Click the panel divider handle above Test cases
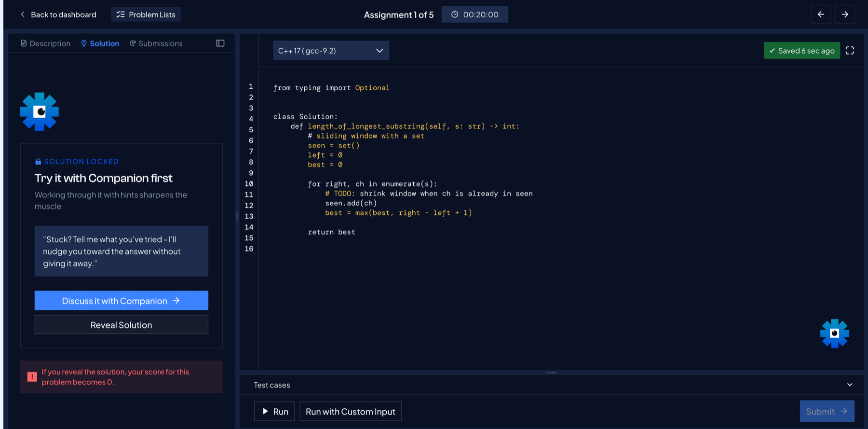868x429 pixels. (552, 373)
